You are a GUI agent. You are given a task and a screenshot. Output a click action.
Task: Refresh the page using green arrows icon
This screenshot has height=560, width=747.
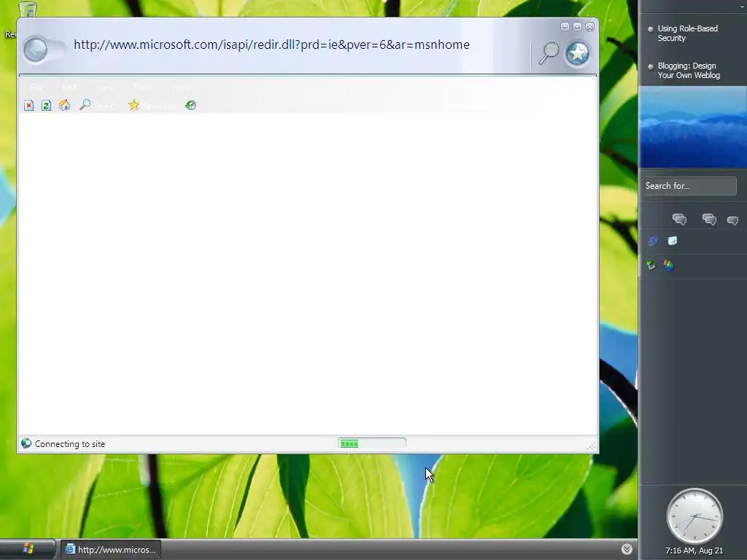pyautogui.click(x=46, y=105)
